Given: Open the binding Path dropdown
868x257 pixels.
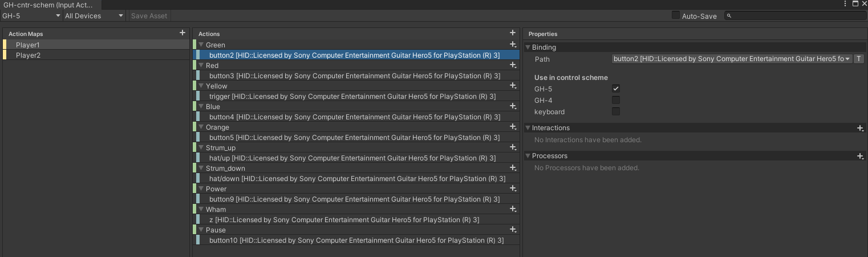Looking at the screenshot, I should (x=732, y=59).
